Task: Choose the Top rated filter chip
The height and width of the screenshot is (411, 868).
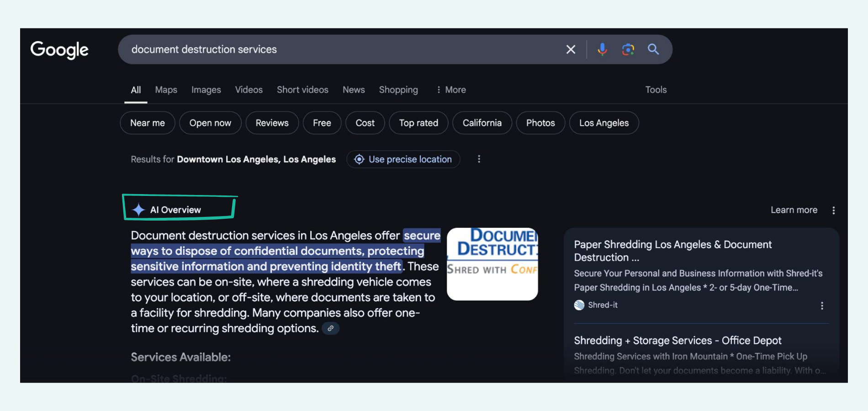Action: click(418, 123)
